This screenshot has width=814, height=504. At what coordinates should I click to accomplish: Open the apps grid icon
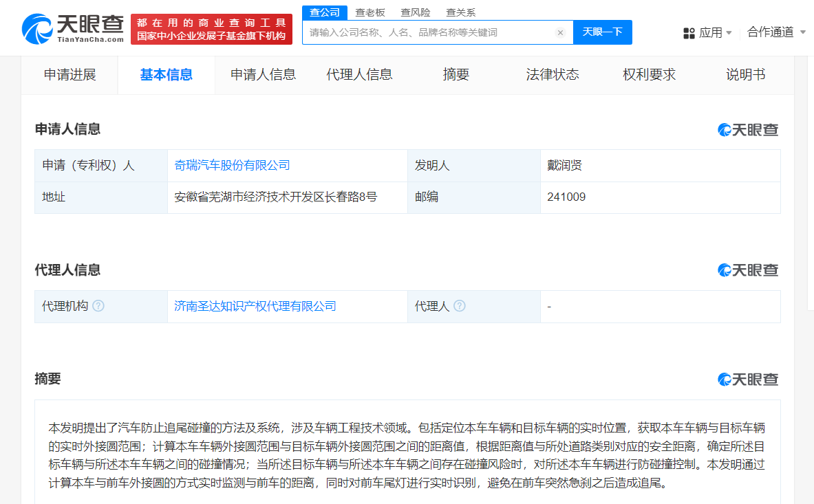coord(689,33)
